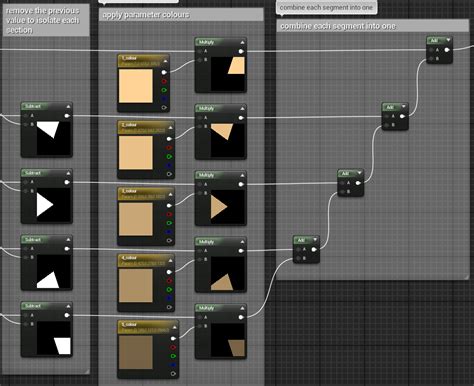Click the 4_colour colour swatch preview
The height and width of the screenshot is (386, 474).
tap(136, 286)
